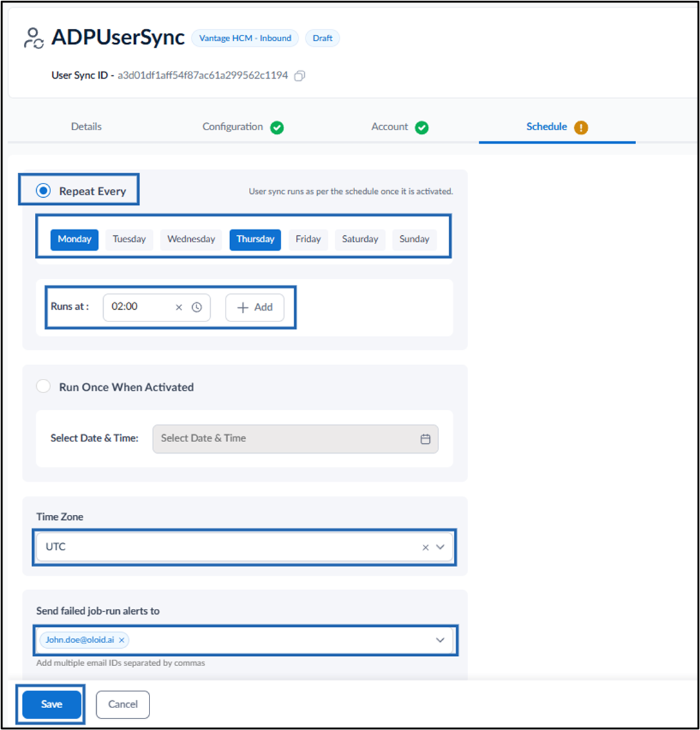This screenshot has width=700, height=730.
Task: Click the ADPUserSync title
Action: (x=118, y=37)
